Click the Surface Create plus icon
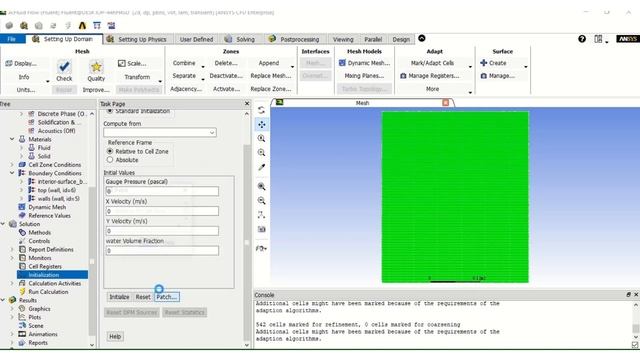The width and height of the screenshot is (640, 360). (484, 63)
